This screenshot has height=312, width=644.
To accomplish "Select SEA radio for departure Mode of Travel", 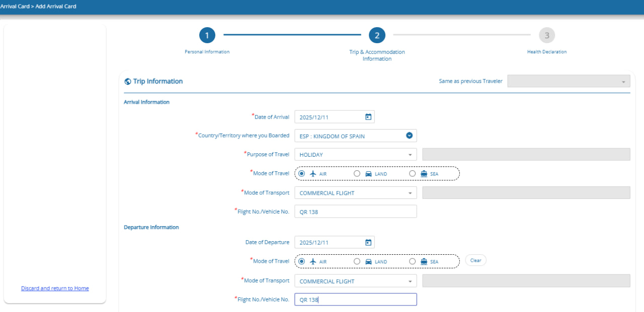I will pyautogui.click(x=413, y=261).
